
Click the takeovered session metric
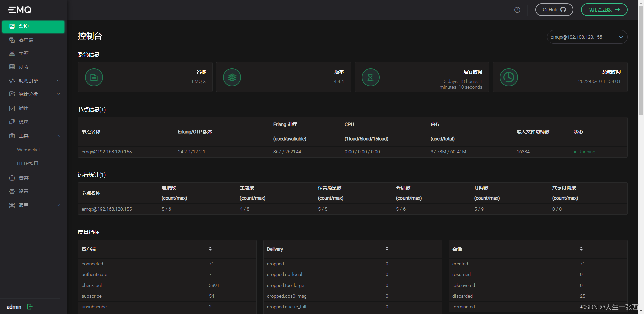pyautogui.click(x=538, y=285)
